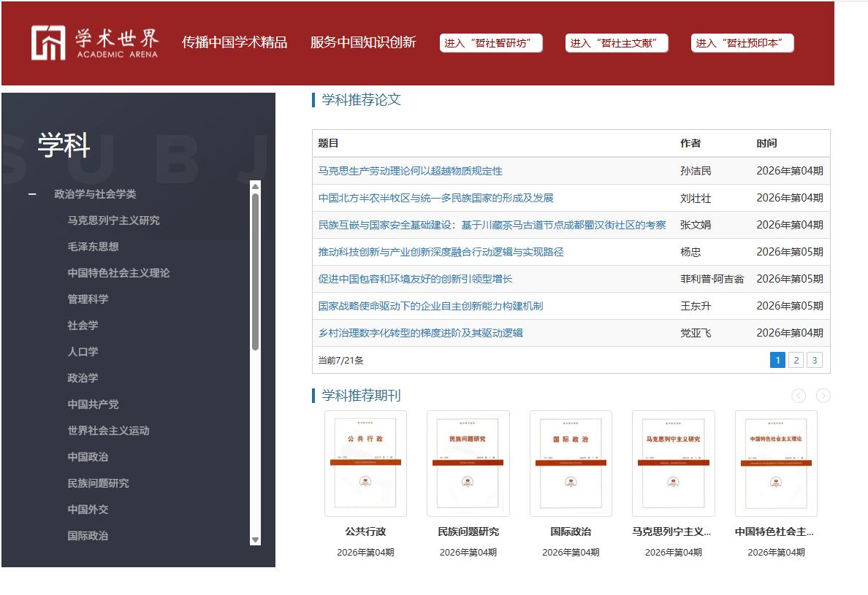The width and height of the screenshot is (868, 595).
Task: Go to page 2 of papers
Action: point(796,360)
